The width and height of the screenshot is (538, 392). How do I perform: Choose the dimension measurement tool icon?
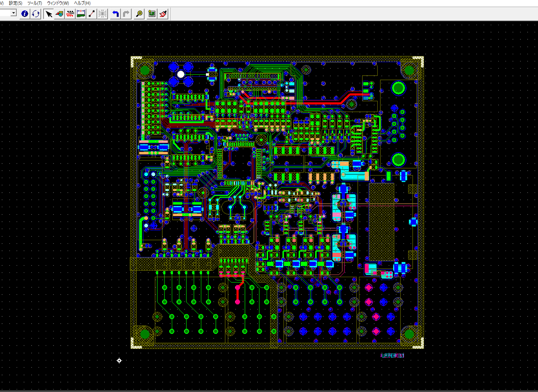coord(81,14)
